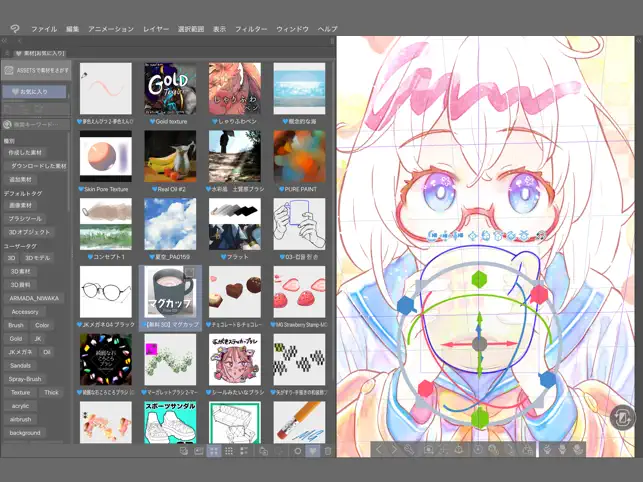Click the JKメガネ tag button
Viewport: 643px width, 482px height.
(21, 352)
